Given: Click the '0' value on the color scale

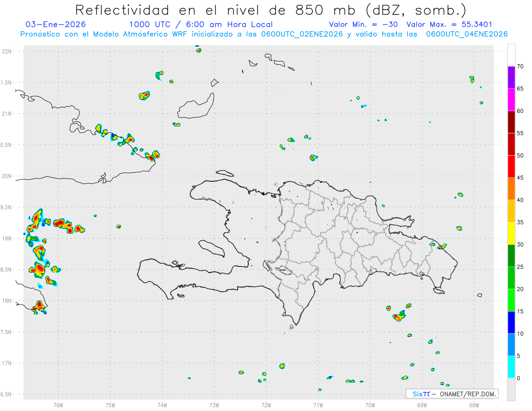Looking at the screenshot, I should point(519,378).
